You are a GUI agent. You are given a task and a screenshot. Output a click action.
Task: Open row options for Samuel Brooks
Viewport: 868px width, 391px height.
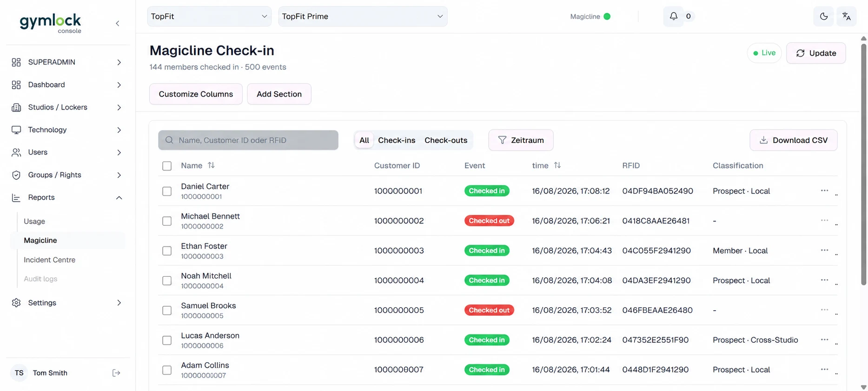[x=824, y=310]
